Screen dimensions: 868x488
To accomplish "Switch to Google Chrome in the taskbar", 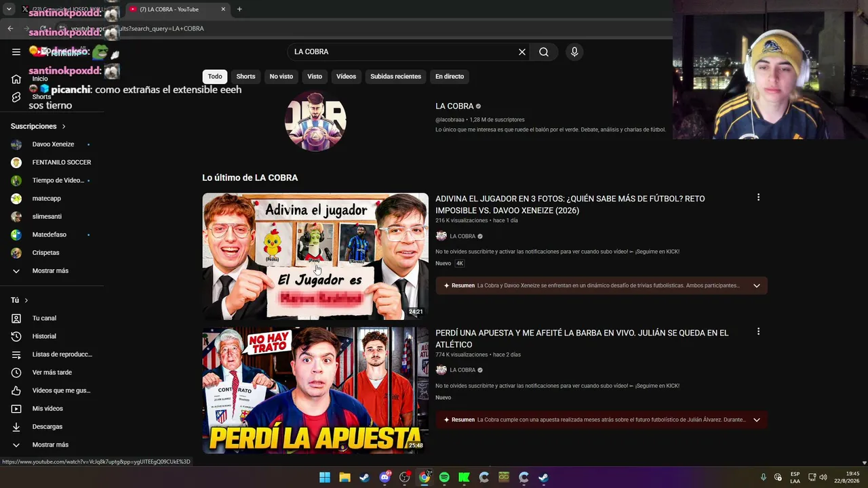I will (x=425, y=477).
